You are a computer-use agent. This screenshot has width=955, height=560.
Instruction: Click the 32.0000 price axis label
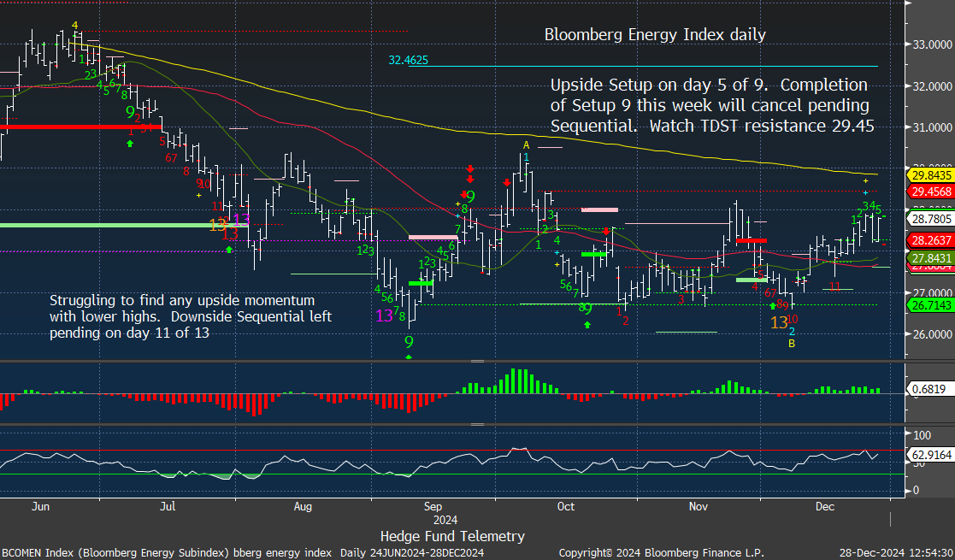933,85
